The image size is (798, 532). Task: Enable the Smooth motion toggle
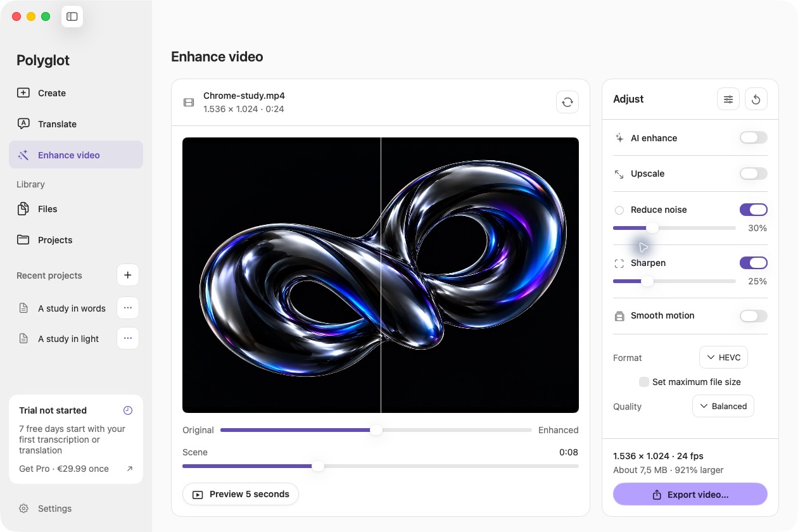[754, 315]
